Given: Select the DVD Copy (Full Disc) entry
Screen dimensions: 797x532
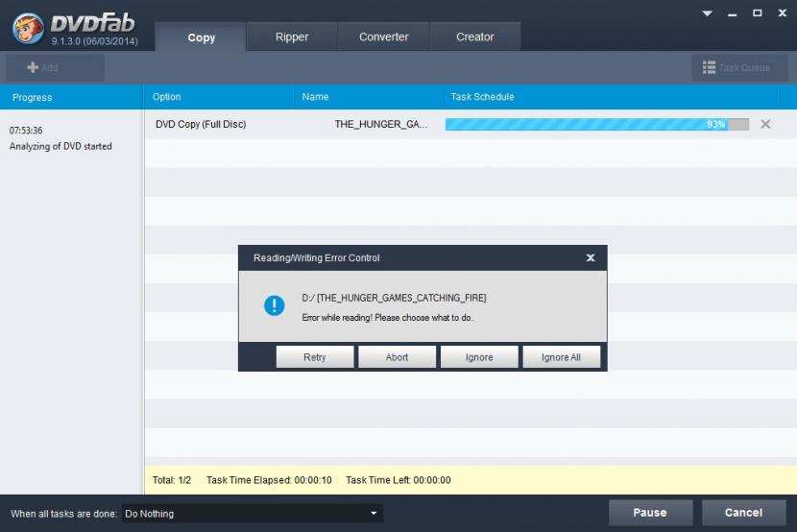Looking at the screenshot, I should pyautogui.click(x=201, y=124).
